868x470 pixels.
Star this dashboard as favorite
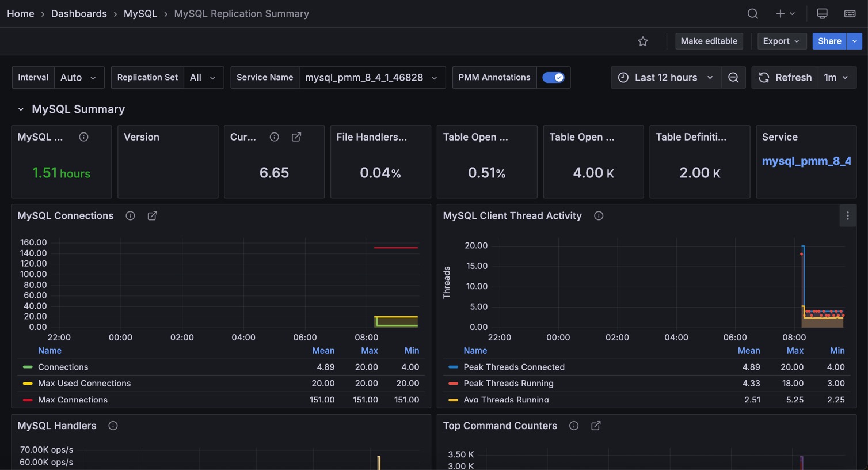pyautogui.click(x=643, y=41)
